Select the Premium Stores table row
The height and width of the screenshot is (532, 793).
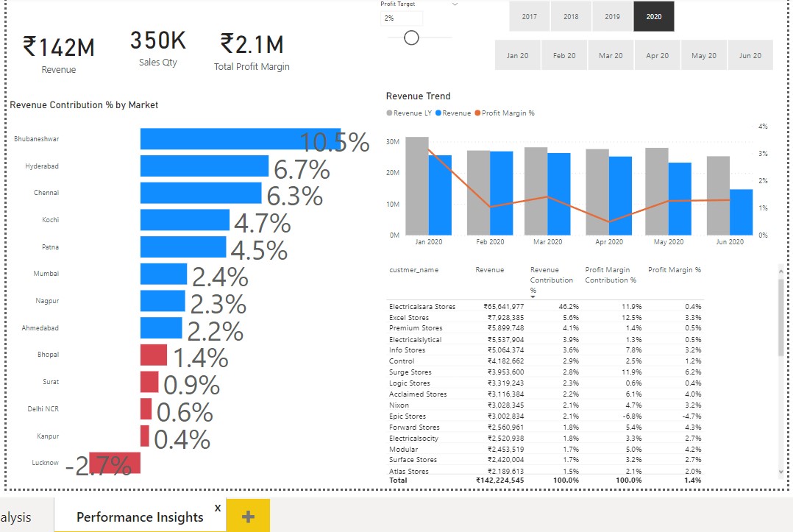pos(545,328)
